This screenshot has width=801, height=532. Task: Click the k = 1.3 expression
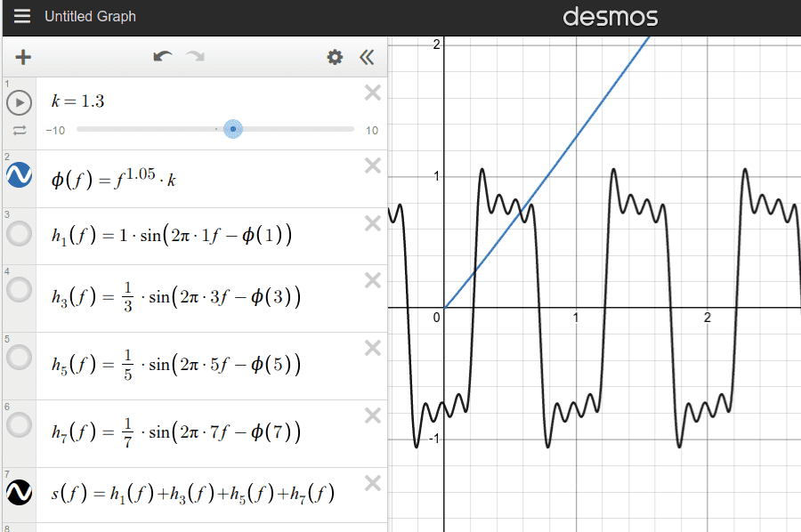[77, 101]
